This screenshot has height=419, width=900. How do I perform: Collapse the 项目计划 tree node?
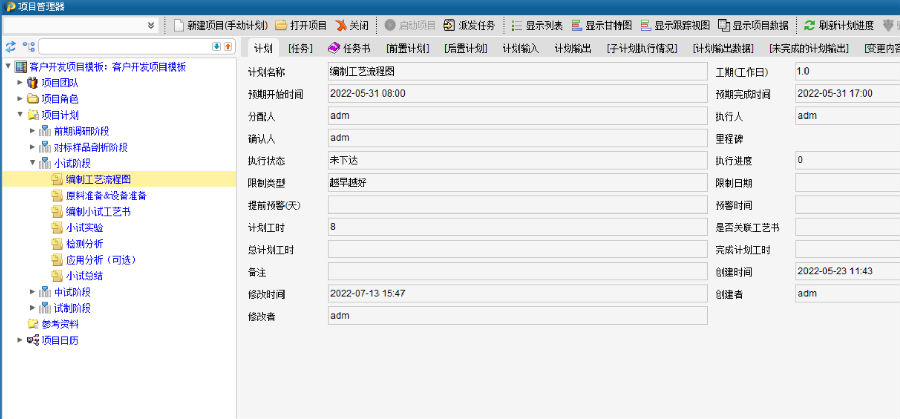coord(20,115)
